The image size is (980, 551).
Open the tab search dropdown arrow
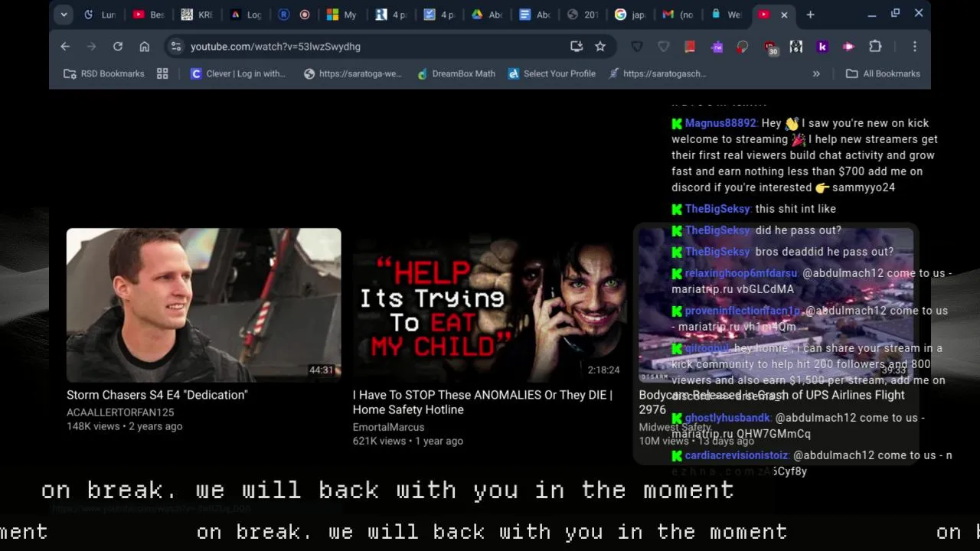64,15
